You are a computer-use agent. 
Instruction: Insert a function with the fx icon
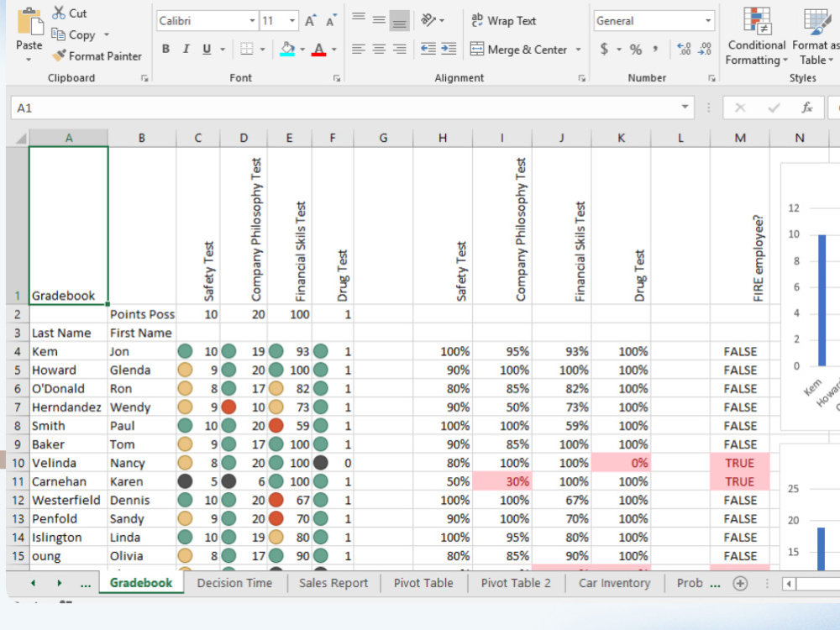click(806, 108)
